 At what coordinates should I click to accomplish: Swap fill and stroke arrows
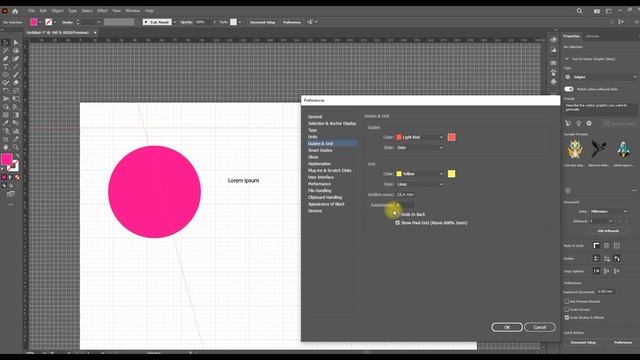pos(17,156)
